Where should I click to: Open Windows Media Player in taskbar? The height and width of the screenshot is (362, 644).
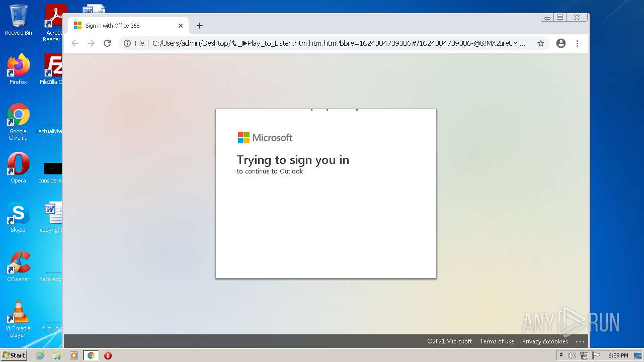point(74,355)
